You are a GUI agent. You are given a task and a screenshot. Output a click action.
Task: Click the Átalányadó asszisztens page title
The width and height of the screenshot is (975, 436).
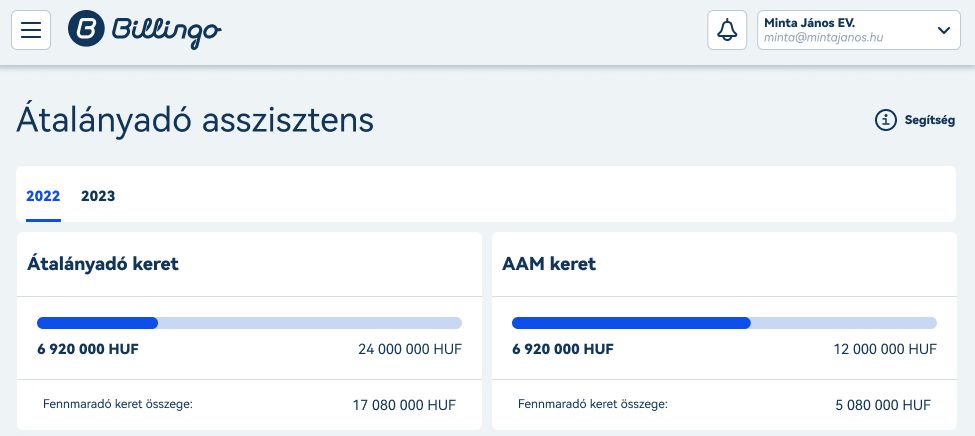[x=195, y=121]
